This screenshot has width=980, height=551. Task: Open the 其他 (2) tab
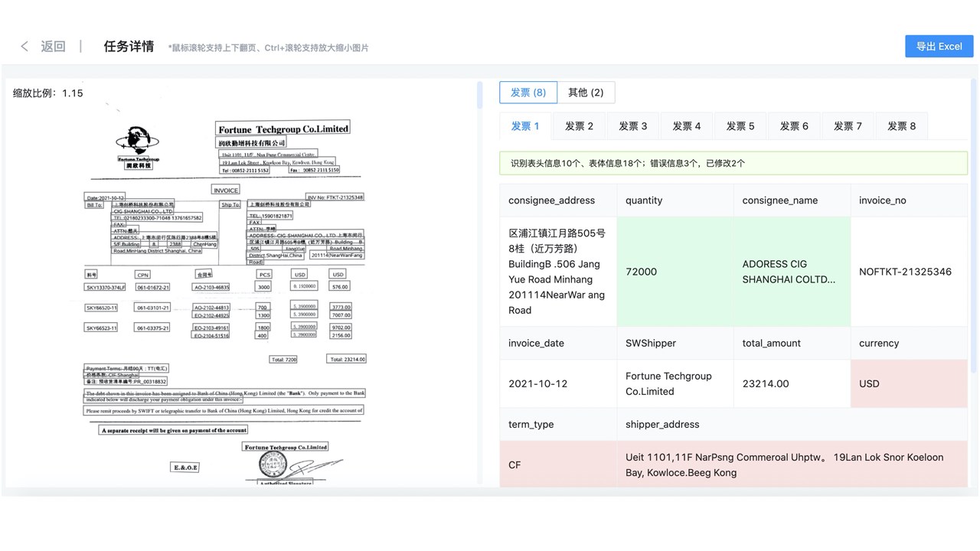coord(586,93)
